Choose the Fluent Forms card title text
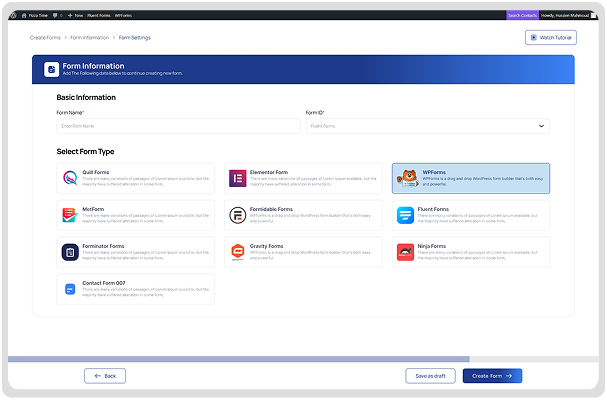The image size is (607, 400). click(x=433, y=209)
